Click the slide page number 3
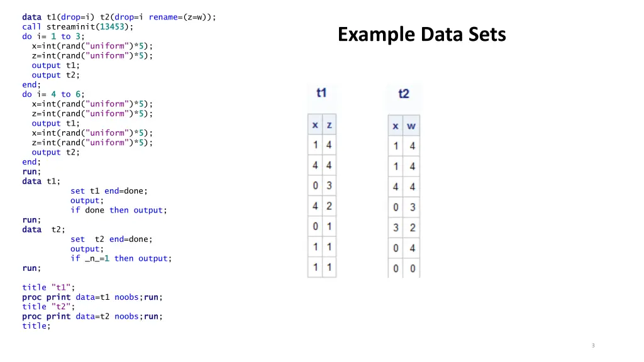644x362 pixels. click(593, 346)
